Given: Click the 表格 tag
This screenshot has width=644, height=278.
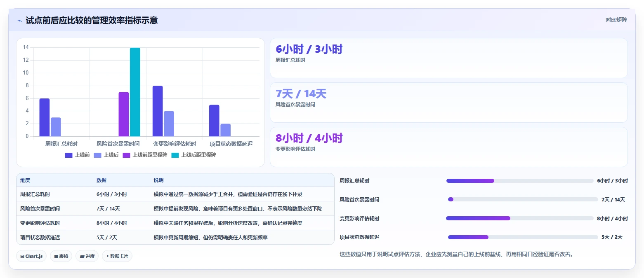Looking at the screenshot, I should pyautogui.click(x=61, y=256).
